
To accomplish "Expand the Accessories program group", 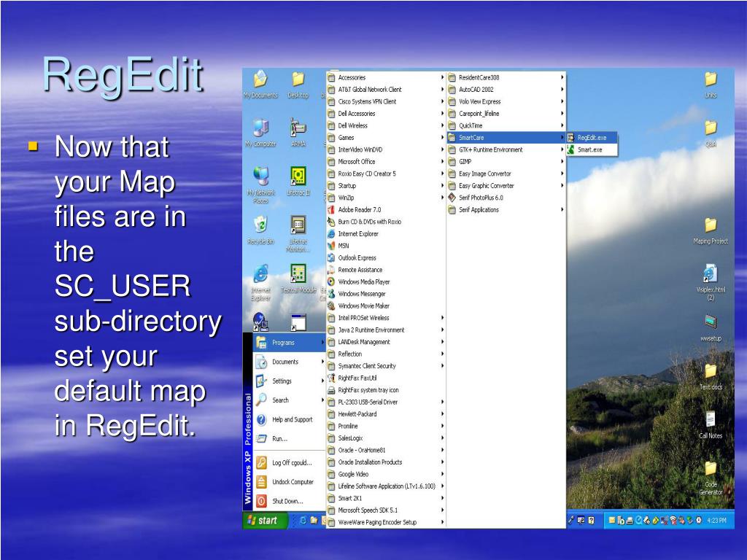I will (386, 77).
